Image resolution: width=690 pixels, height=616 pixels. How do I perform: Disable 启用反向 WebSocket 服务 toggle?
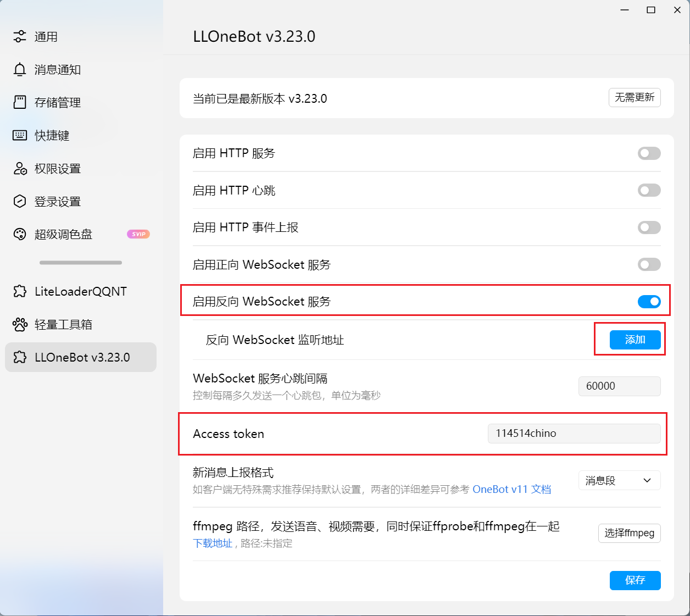click(x=649, y=302)
